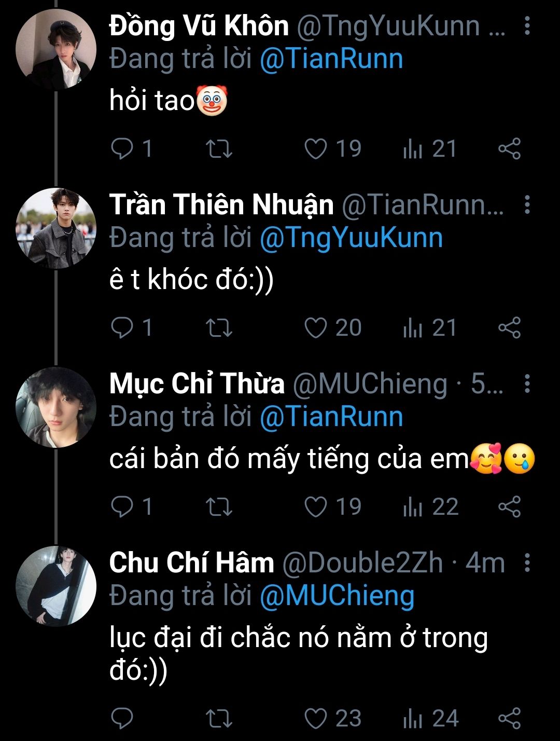Open more options on Chu Chí Hâm's tweet

tap(527, 563)
